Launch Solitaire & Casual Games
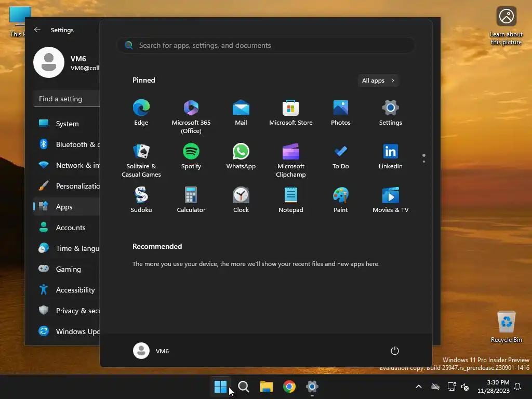532x399 pixels. (141, 160)
